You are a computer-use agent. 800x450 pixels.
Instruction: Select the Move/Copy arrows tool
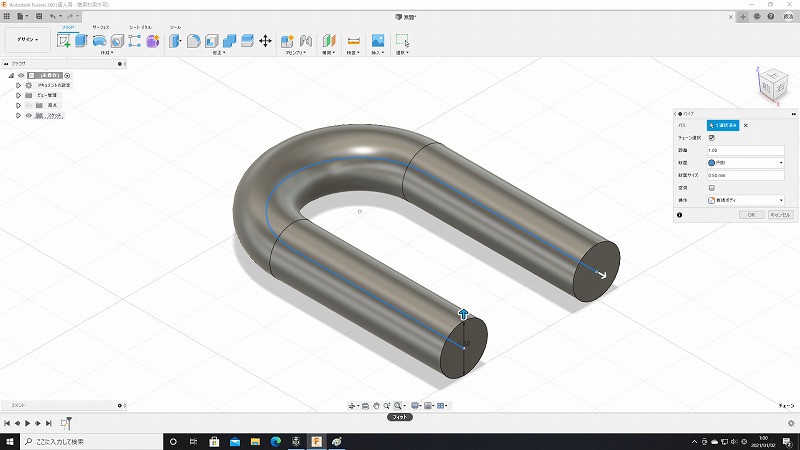click(x=265, y=41)
